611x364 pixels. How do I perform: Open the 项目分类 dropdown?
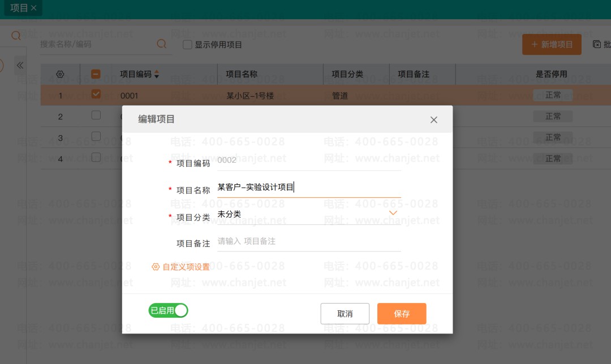309,214
